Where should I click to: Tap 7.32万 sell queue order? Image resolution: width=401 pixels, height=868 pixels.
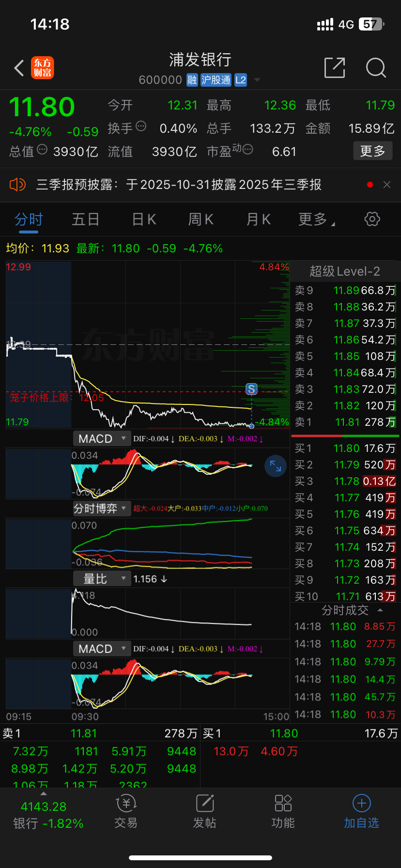31,751
